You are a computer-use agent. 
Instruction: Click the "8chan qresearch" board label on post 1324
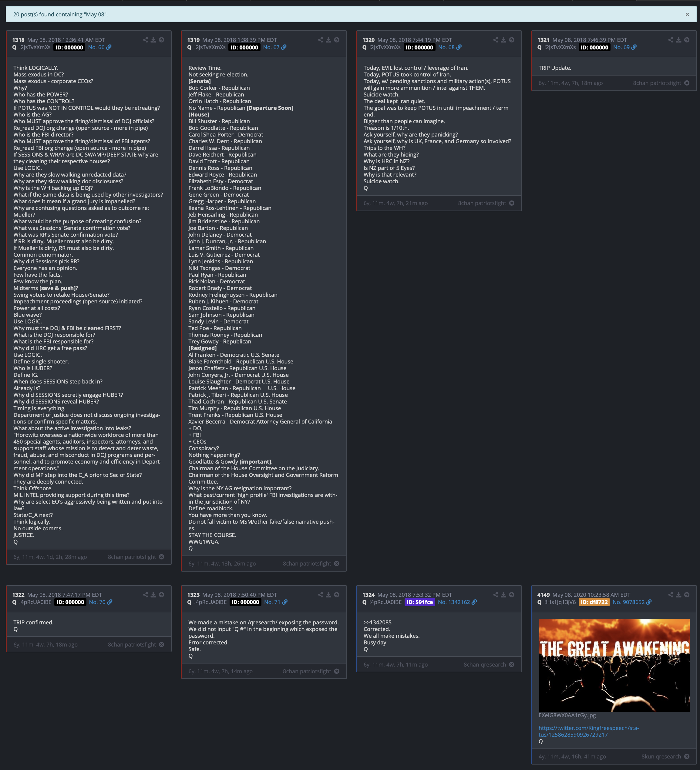(485, 665)
